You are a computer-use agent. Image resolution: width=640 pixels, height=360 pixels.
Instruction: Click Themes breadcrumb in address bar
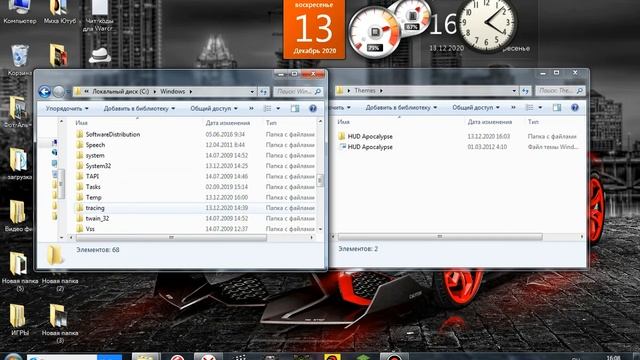pyautogui.click(x=364, y=91)
